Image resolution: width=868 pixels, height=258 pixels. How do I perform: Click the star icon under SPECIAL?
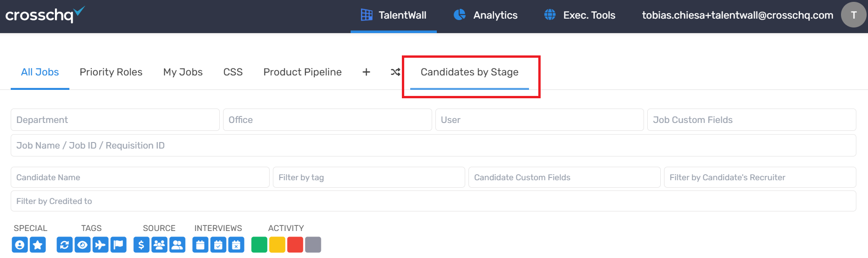click(38, 244)
